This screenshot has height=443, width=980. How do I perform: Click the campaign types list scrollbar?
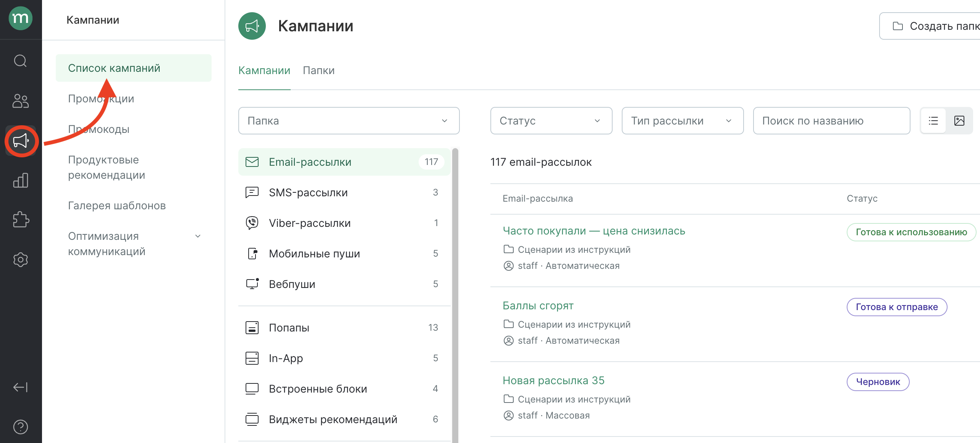click(455, 295)
